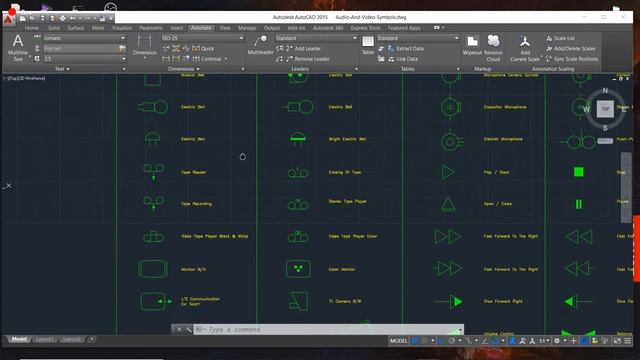Toggle MODEL space button

[398, 340]
